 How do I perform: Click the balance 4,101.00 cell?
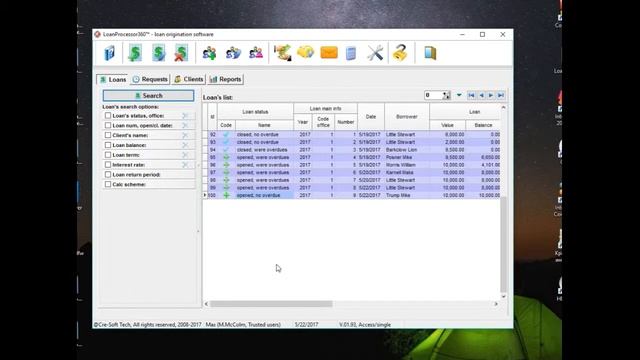click(483, 165)
